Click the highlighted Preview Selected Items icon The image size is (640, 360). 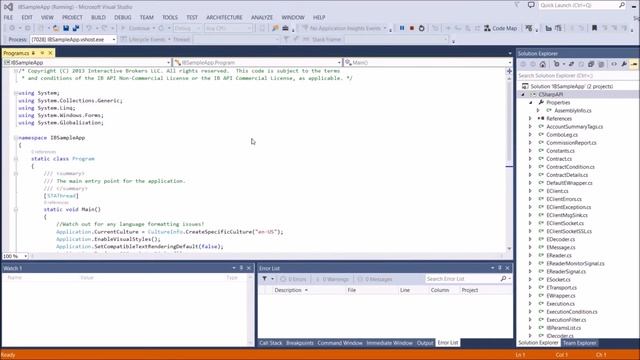pos(634,64)
